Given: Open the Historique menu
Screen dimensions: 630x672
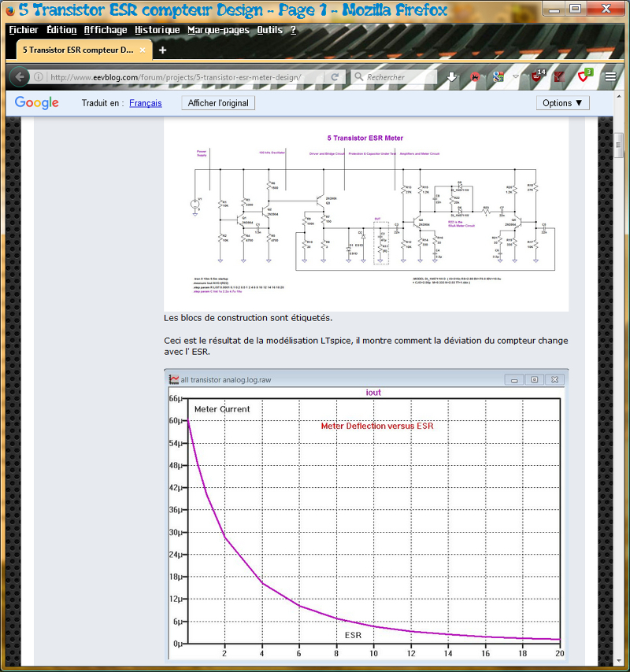Looking at the screenshot, I should click(157, 30).
